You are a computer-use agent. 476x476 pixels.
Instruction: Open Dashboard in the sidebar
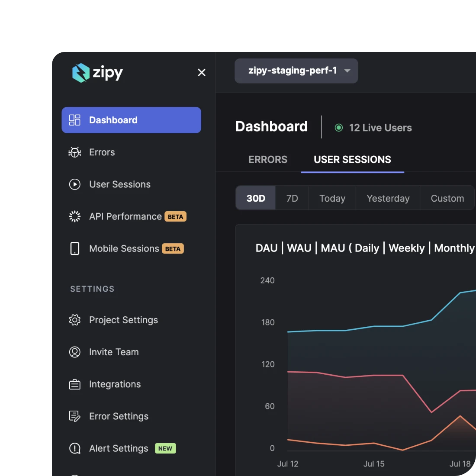pyautogui.click(x=131, y=120)
